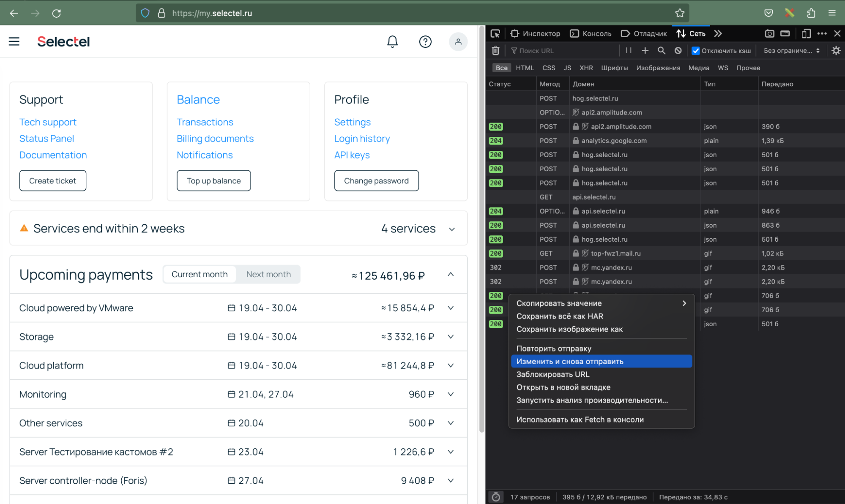Click the pause recording toggle button
Viewport: 845px width, 504px height.
click(628, 51)
